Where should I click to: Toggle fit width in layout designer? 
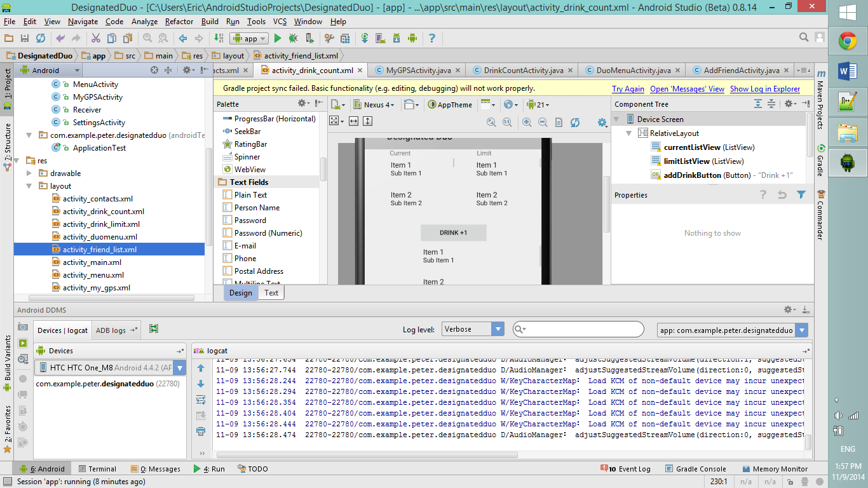point(354,121)
